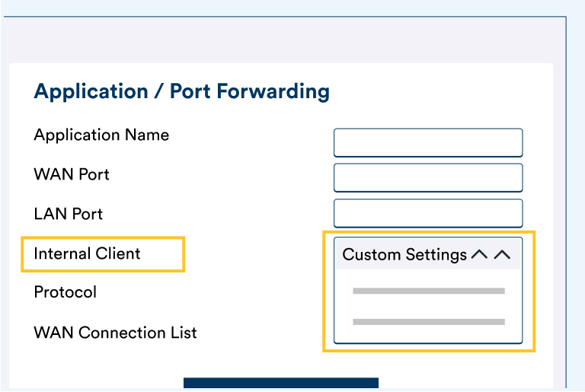Select the second option under Custom Settings

pyautogui.click(x=429, y=321)
